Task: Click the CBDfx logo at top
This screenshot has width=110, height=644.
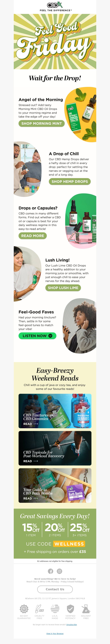Action: tap(55, 5)
